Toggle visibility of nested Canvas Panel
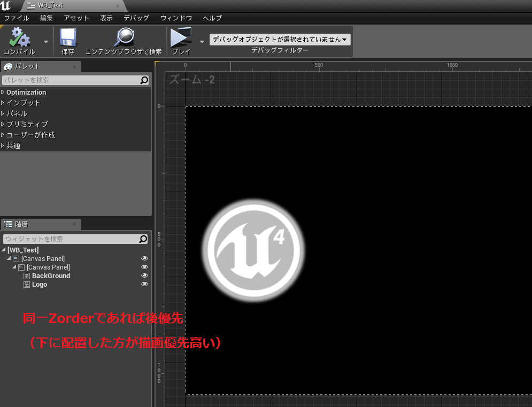This screenshot has width=532, height=407. pos(144,267)
